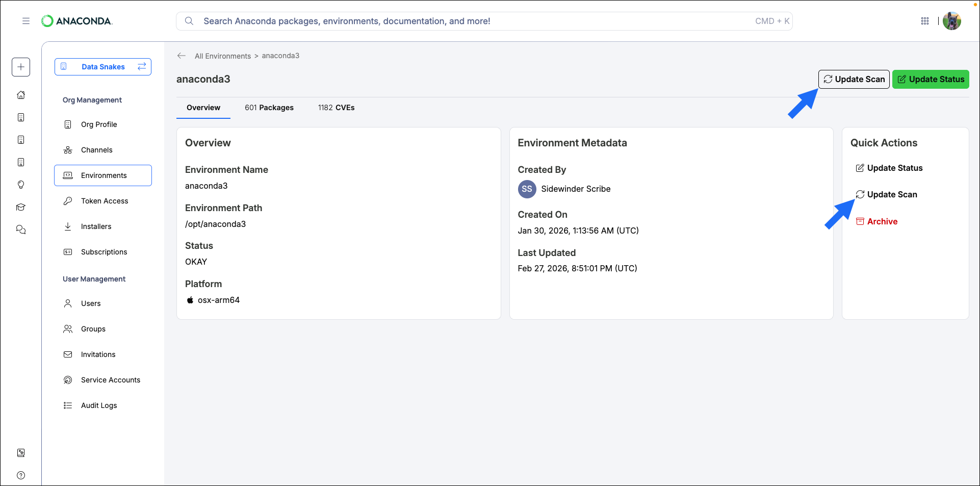
Task: Go to Home via the house icon
Action: [x=21, y=95]
